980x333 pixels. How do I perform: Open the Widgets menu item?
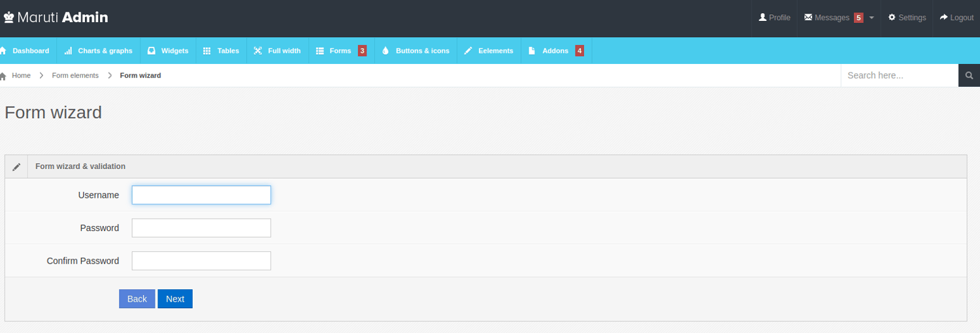(168, 51)
